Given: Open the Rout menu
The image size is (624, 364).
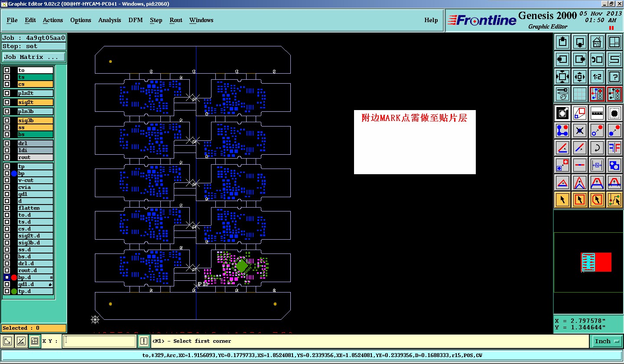Looking at the screenshot, I should (176, 20).
